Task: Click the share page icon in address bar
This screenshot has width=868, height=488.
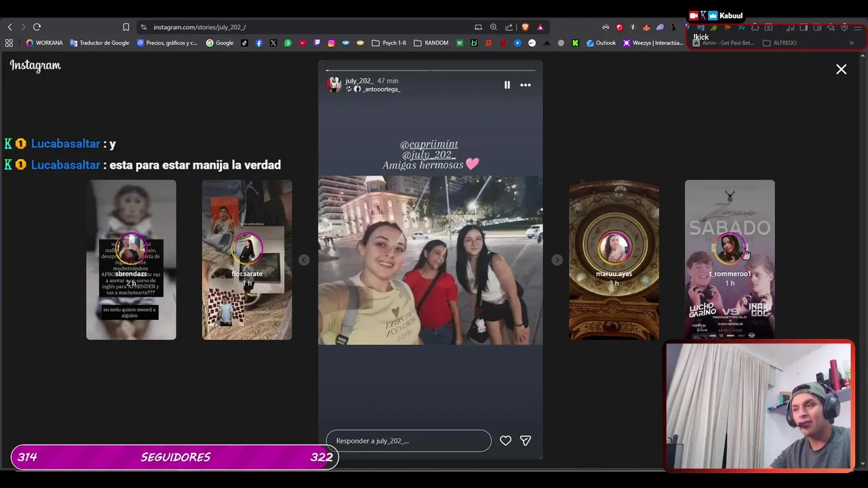Action: (509, 27)
